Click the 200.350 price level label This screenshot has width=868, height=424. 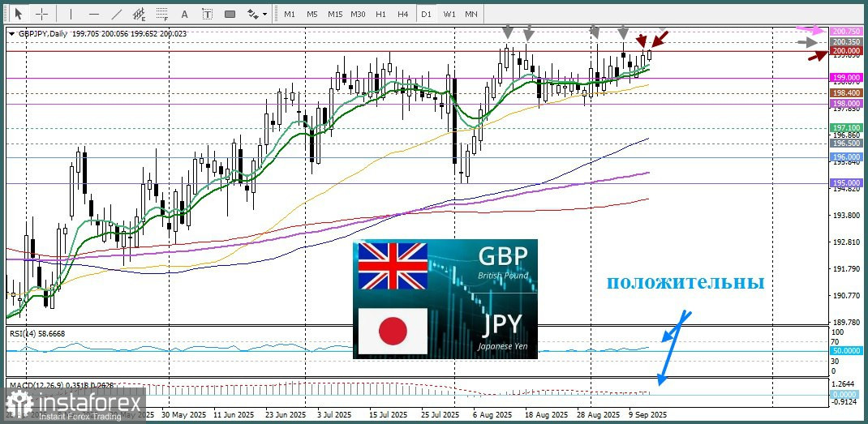point(846,41)
